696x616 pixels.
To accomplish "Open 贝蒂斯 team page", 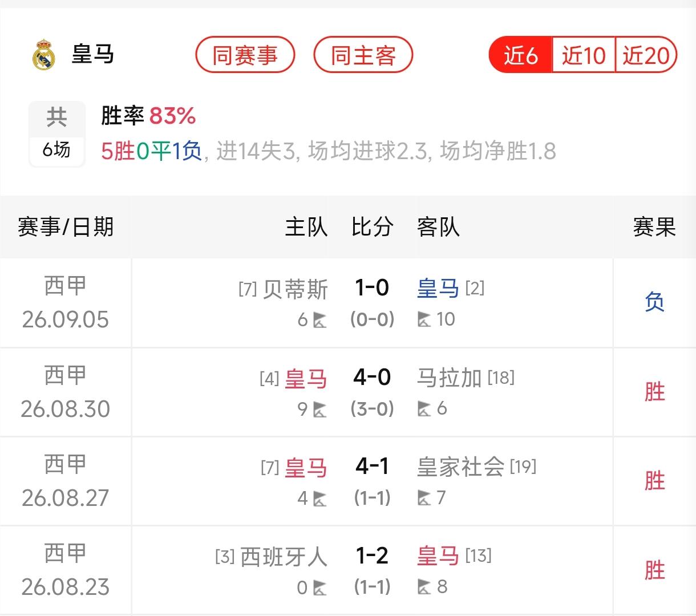I will [296, 289].
